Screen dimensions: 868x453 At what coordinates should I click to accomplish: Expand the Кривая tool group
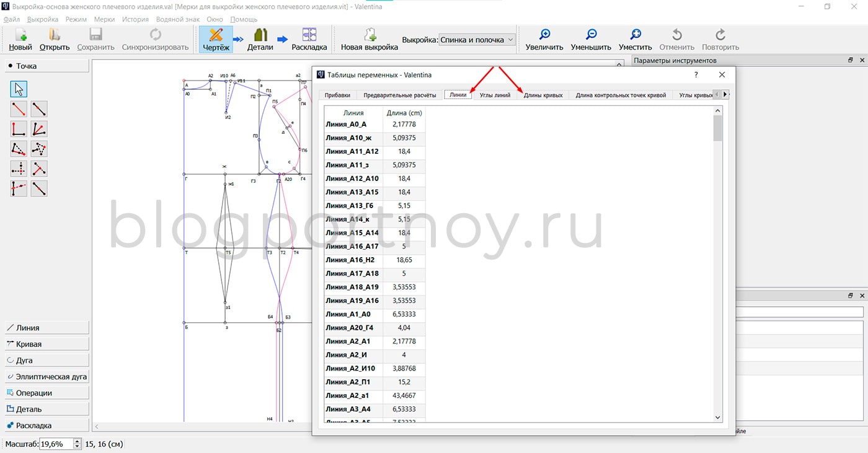(x=47, y=344)
